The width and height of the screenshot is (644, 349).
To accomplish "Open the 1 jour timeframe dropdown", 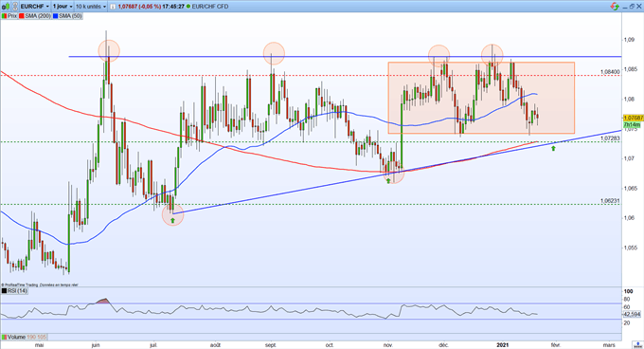I will (63, 7).
